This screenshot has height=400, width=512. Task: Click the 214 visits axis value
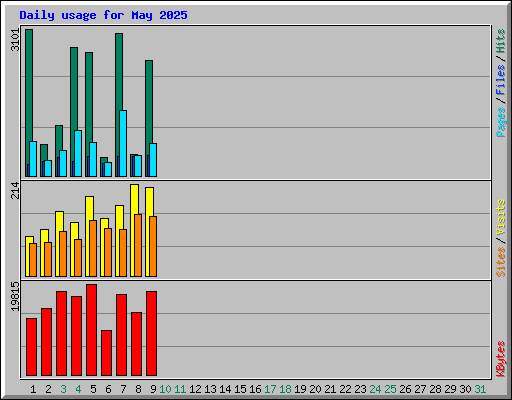pyautogui.click(x=15, y=190)
